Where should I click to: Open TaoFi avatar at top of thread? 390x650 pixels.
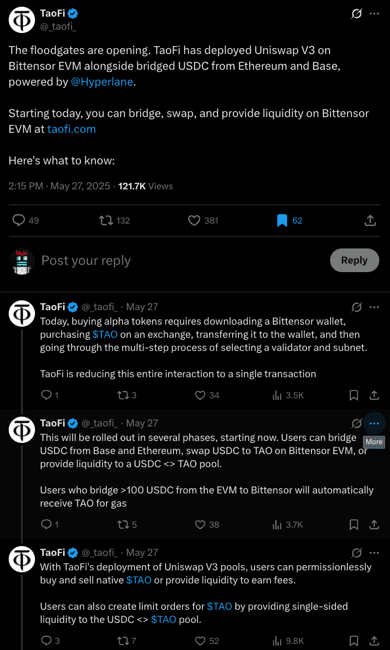tap(22, 21)
